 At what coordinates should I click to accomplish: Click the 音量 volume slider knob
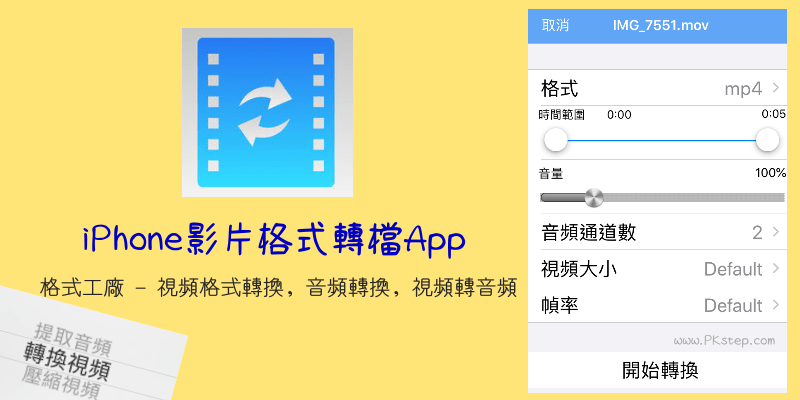coord(593,197)
